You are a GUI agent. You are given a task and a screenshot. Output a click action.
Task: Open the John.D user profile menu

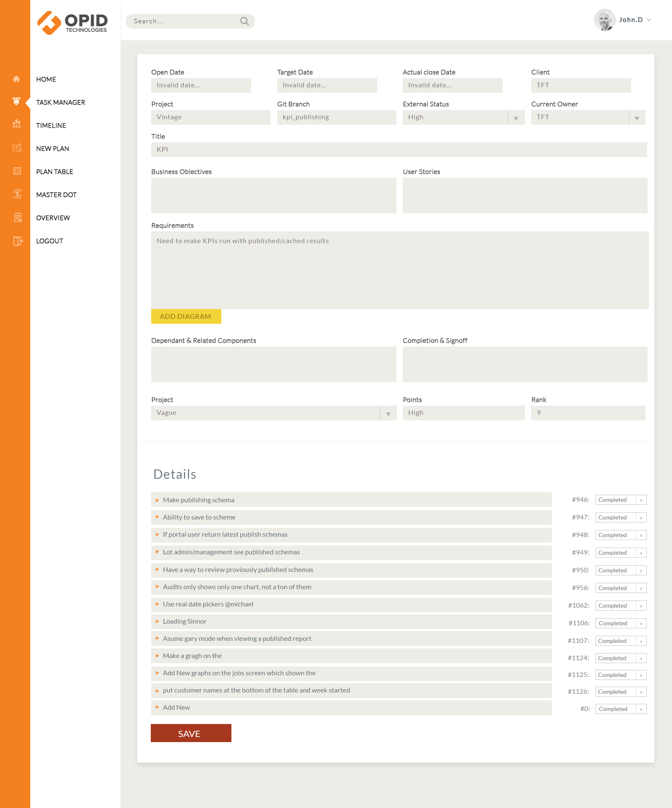click(x=623, y=20)
